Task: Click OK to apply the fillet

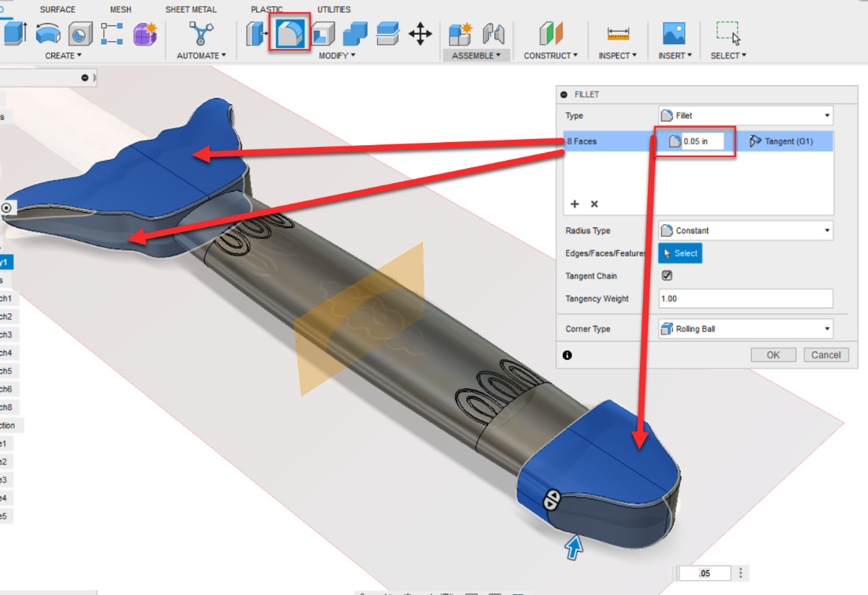Action: [x=773, y=354]
